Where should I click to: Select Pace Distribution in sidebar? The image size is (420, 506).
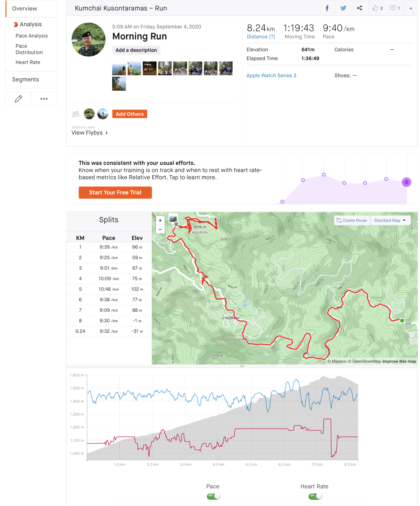click(29, 49)
